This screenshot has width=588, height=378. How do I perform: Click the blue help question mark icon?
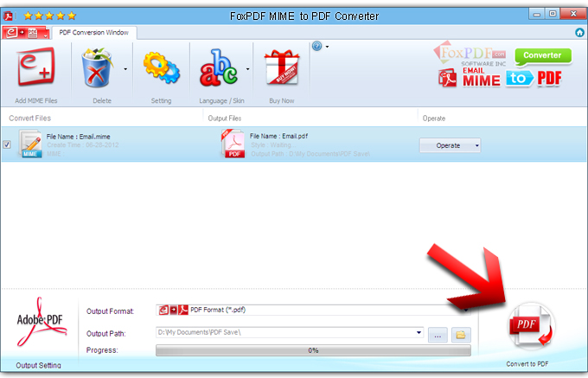tap(316, 46)
